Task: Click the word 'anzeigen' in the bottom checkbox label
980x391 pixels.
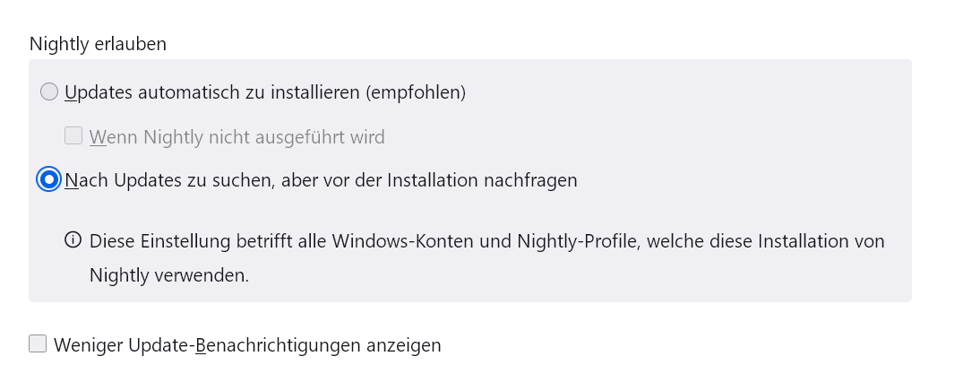Action: (406, 344)
